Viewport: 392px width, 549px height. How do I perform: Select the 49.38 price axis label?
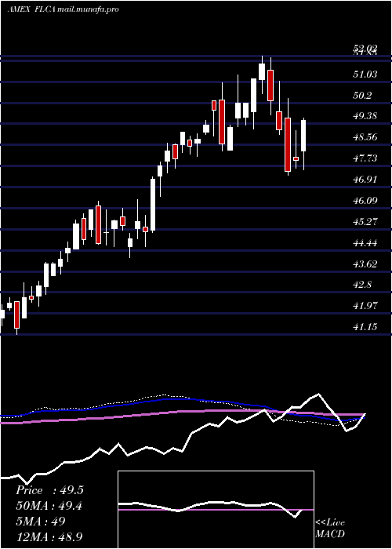[x=365, y=116]
